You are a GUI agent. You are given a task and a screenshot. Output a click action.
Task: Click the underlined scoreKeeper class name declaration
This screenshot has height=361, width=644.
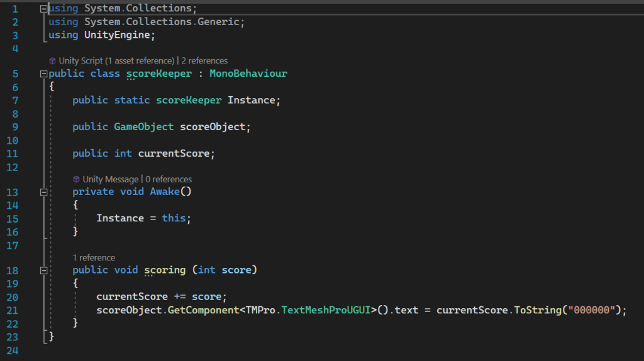coord(158,74)
